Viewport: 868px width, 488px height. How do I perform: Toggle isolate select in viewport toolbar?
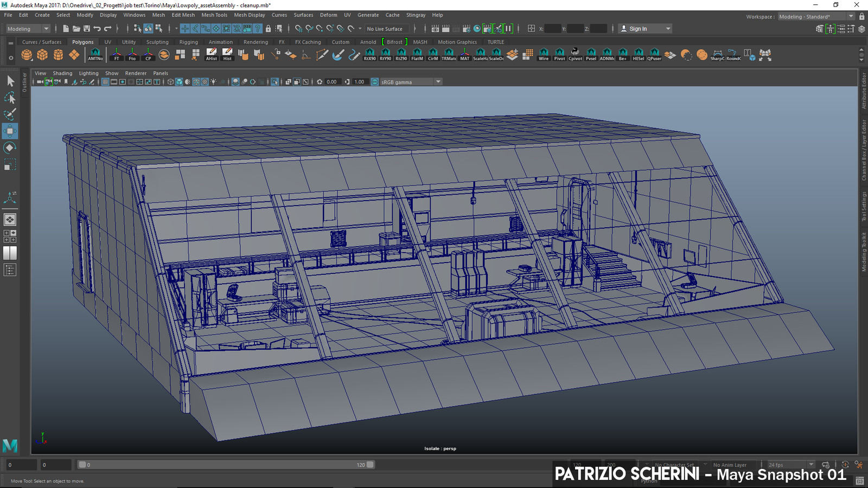click(x=275, y=82)
